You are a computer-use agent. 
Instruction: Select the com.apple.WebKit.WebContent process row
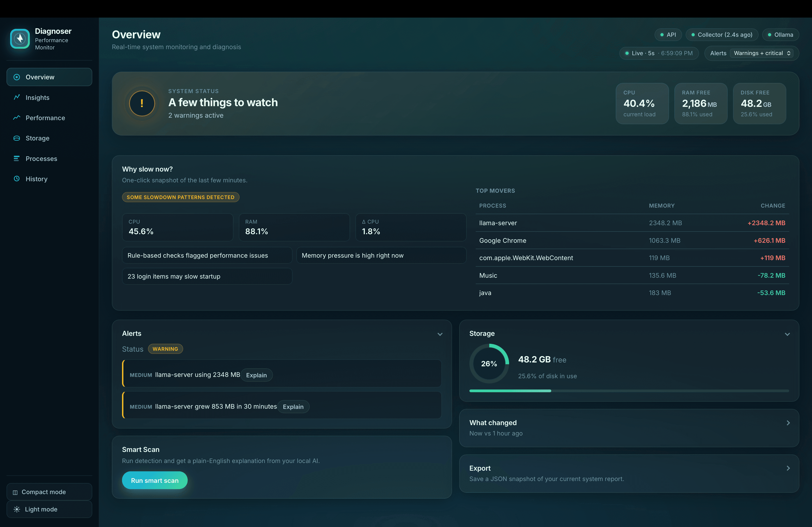[x=632, y=258]
